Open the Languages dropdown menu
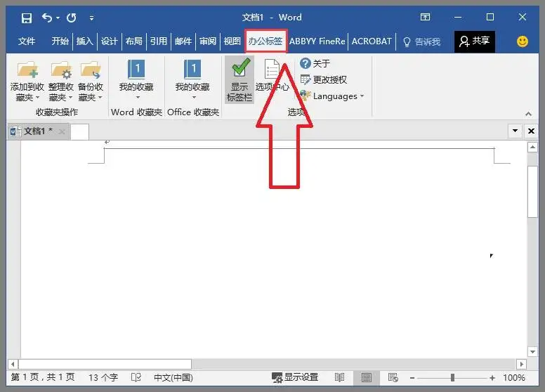The width and height of the screenshot is (545, 392). [332, 96]
